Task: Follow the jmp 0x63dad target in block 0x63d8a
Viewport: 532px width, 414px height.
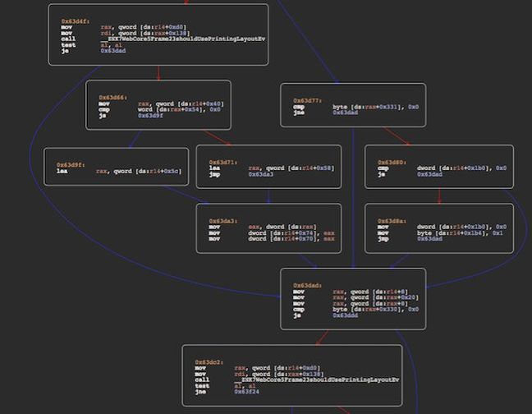Action: (x=429, y=239)
